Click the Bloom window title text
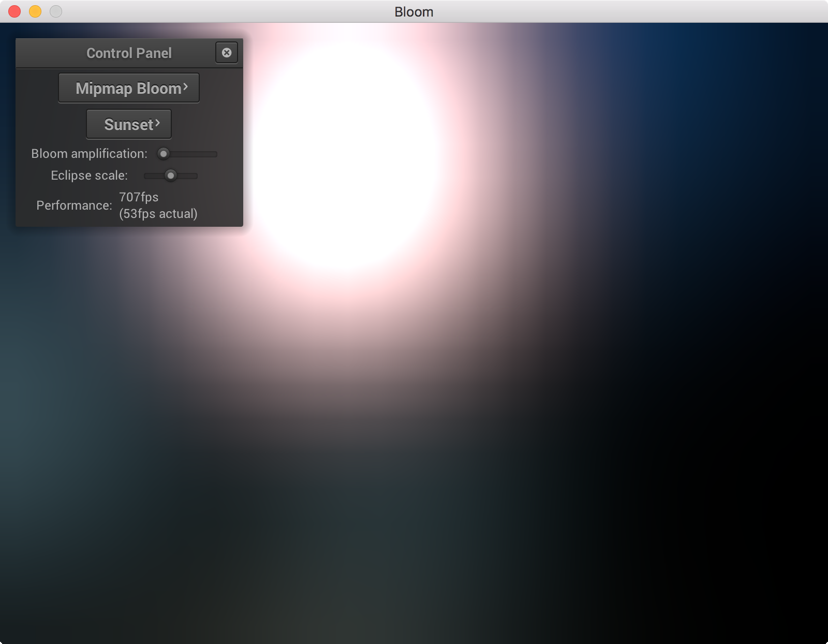Screen dimensions: 828x644 pos(413,12)
